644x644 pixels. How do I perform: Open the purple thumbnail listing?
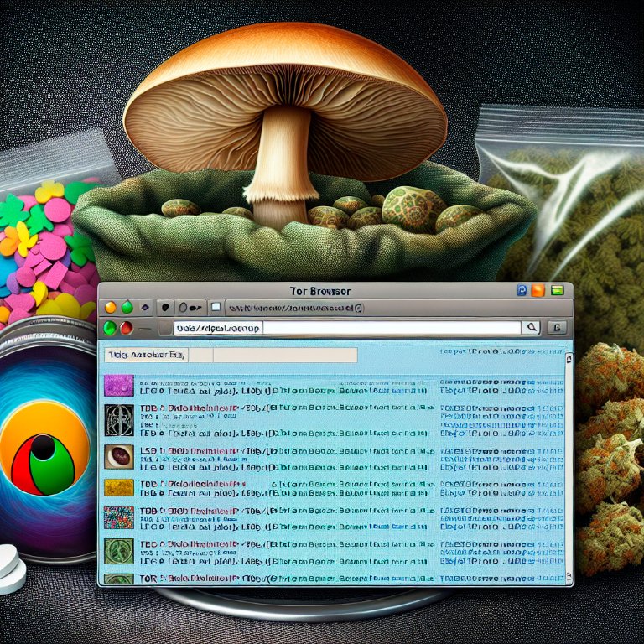pyautogui.click(x=118, y=385)
